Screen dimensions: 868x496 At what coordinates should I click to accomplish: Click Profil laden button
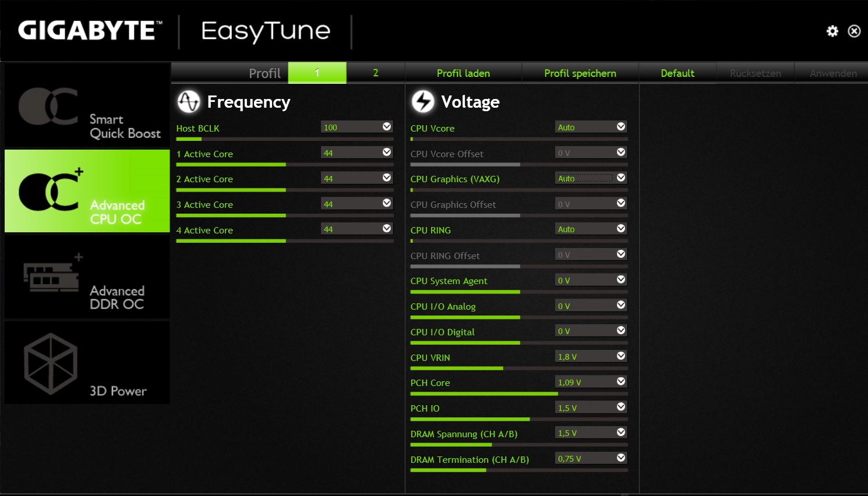click(x=463, y=73)
